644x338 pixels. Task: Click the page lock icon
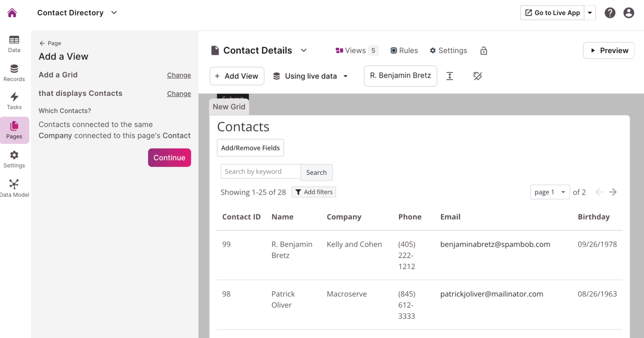pyautogui.click(x=483, y=51)
